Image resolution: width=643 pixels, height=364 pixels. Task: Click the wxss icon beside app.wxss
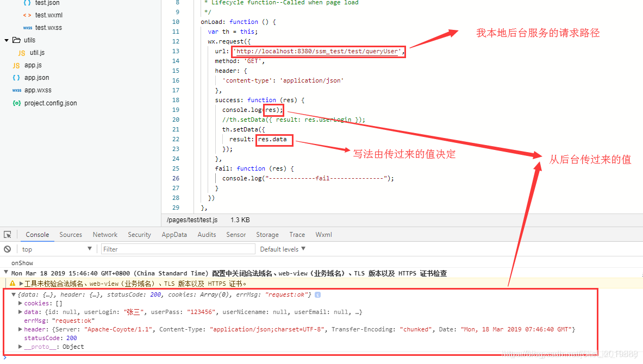[17, 90]
